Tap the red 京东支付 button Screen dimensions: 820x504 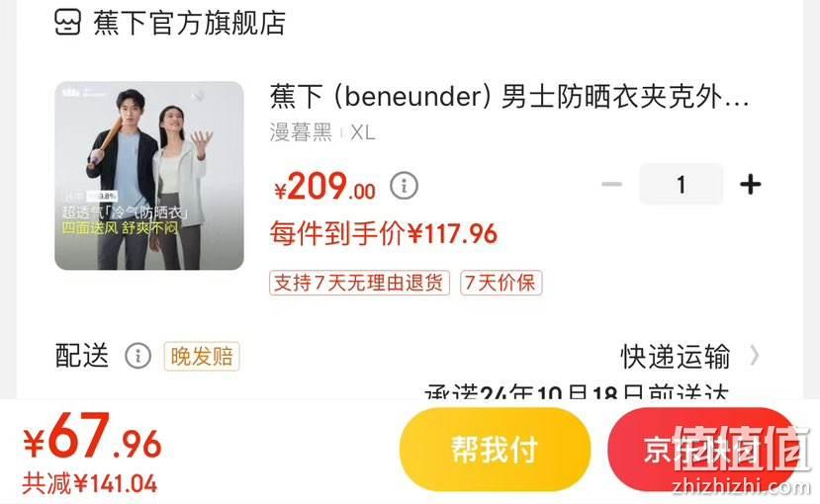[x=703, y=450]
